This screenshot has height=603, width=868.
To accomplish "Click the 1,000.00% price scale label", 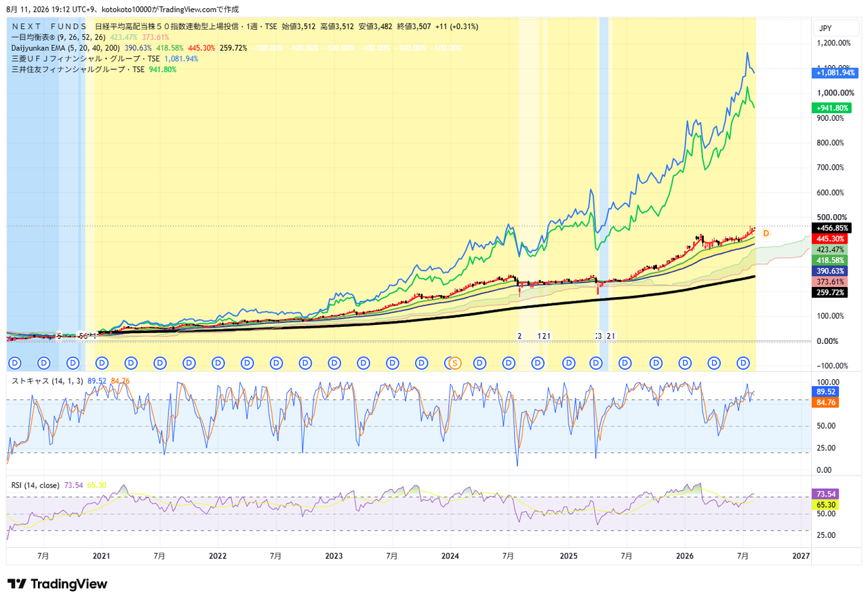I will [834, 93].
